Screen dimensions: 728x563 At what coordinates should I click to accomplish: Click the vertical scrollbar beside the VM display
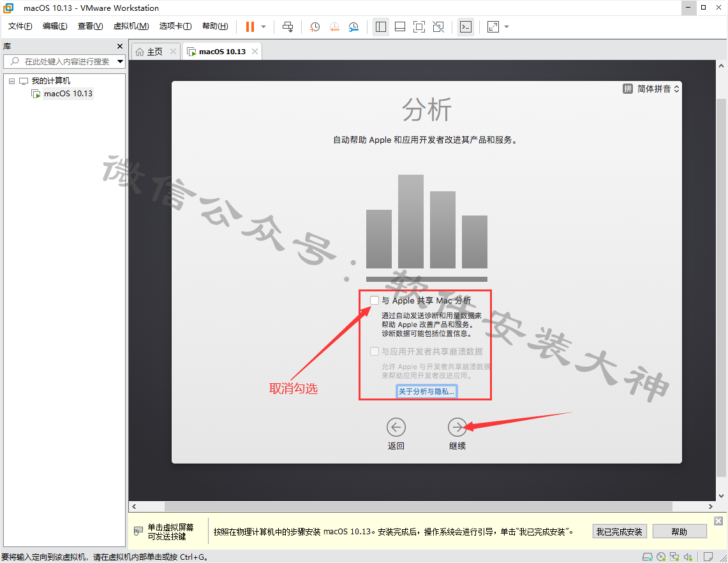(721, 288)
